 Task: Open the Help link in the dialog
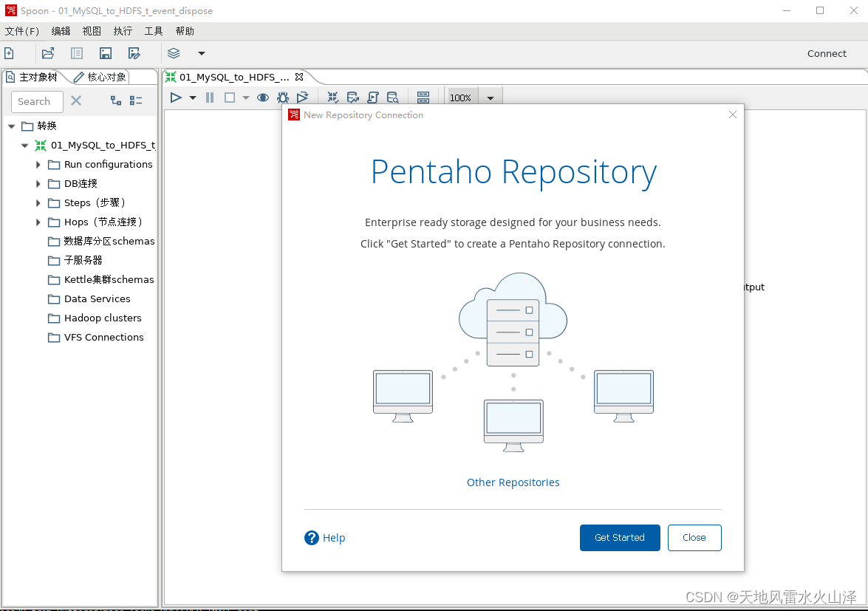[x=334, y=538]
